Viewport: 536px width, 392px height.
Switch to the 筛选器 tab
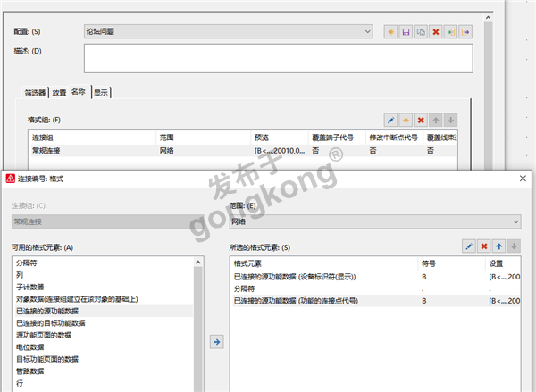coord(37,91)
